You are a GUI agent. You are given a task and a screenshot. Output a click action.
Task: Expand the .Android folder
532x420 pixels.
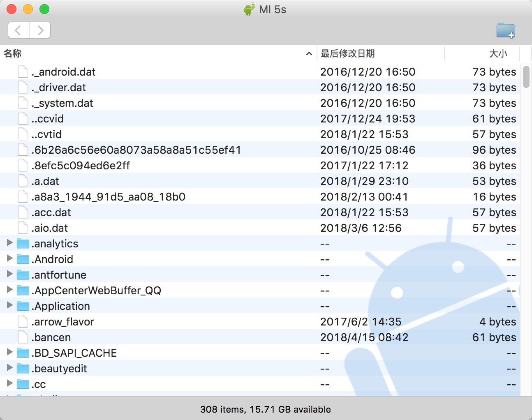pyautogui.click(x=10, y=258)
